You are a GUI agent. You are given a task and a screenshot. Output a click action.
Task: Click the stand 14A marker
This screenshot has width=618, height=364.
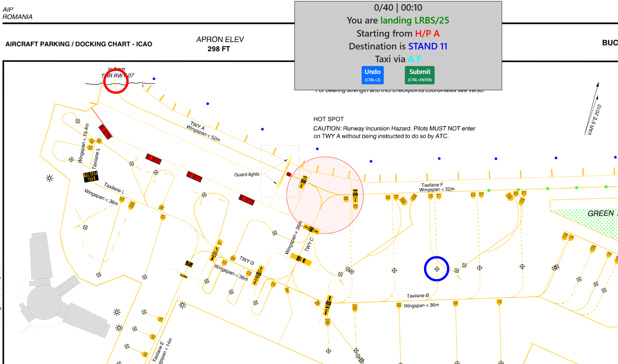point(565,236)
